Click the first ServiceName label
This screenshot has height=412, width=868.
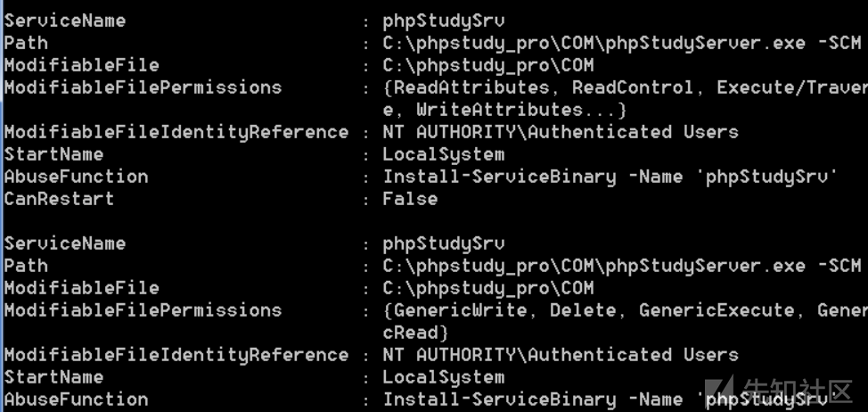64,21
